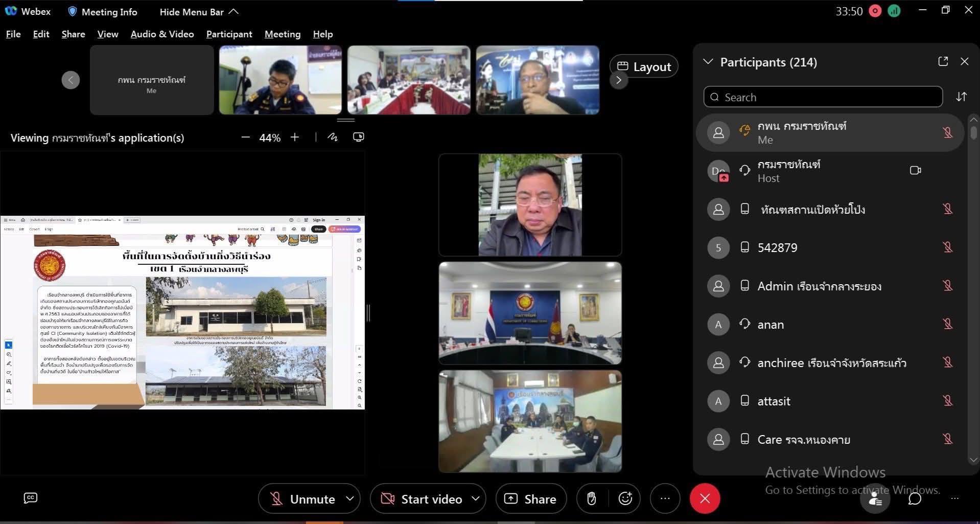Open the annotate pen tool
Viewport: 980px width, 524px height.
[x=333, y=137]
